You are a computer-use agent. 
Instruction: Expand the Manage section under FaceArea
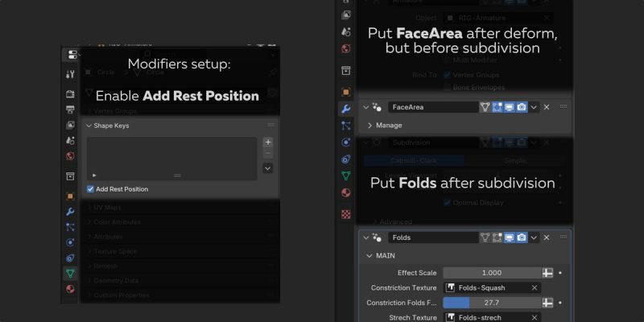coord(370,126)
